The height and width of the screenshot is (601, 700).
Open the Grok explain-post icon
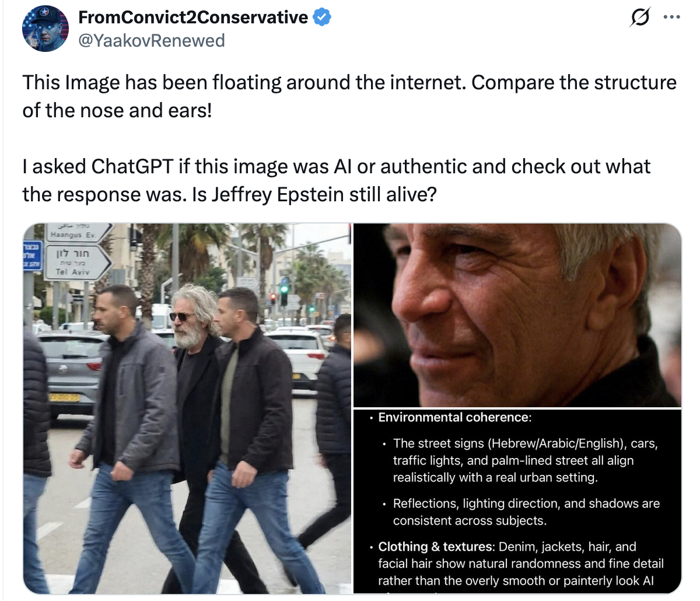638,18
